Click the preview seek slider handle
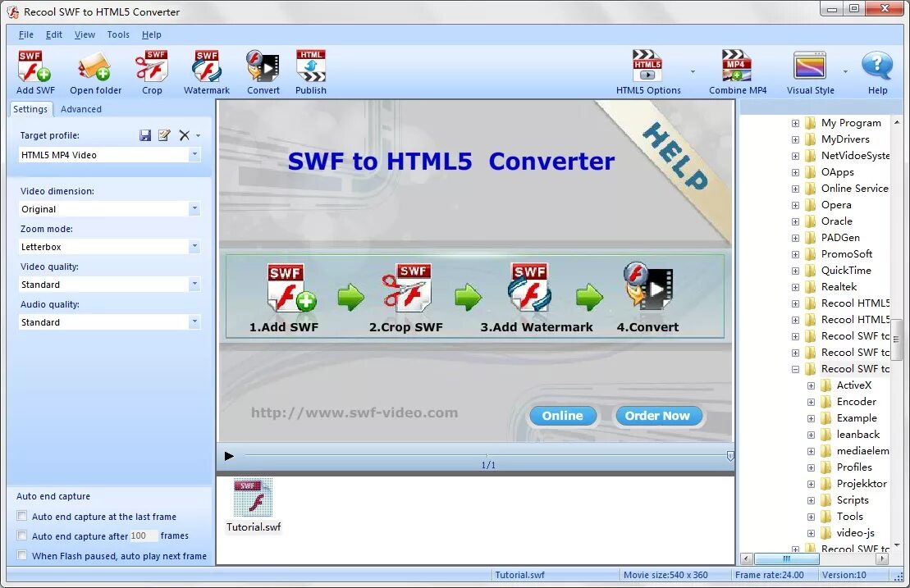 [730, 456]
